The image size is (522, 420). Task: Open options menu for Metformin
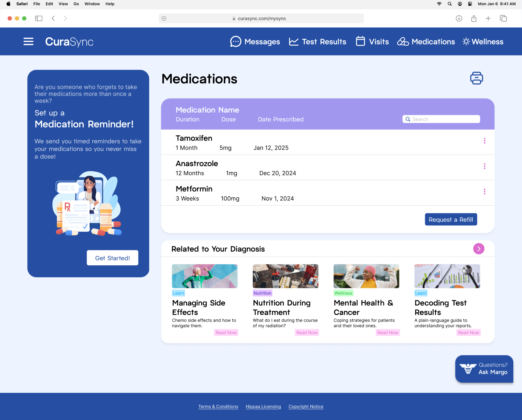pyautogui.click(x=484, y=192)
